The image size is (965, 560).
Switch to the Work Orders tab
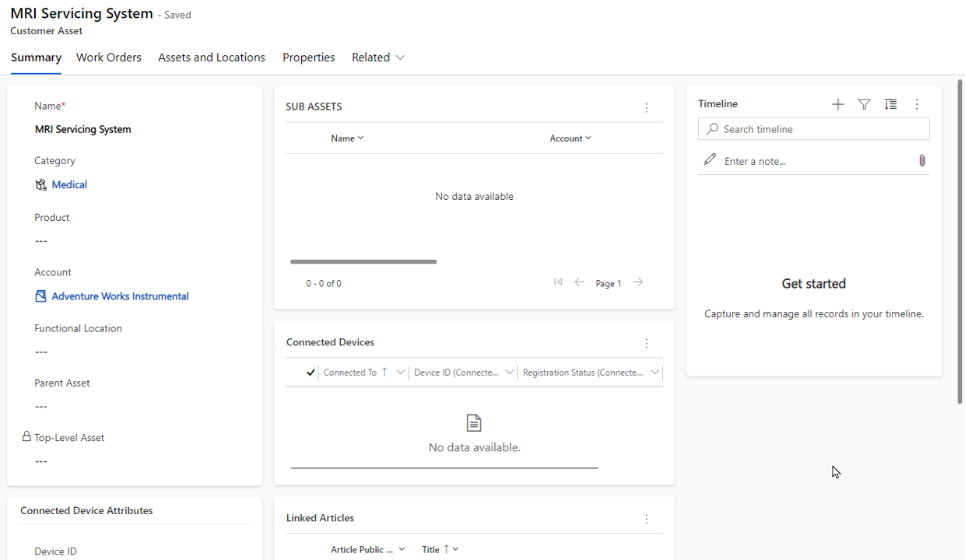tap(109, 58)
